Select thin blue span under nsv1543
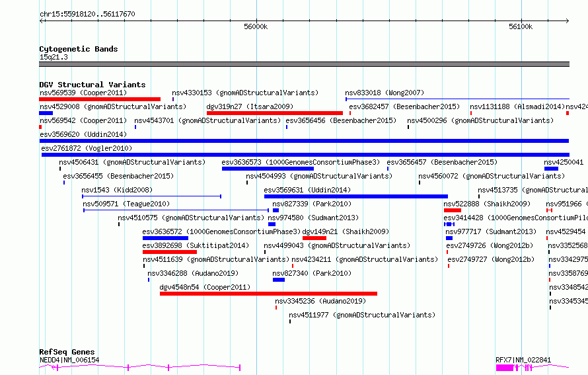The height and width of the screenshot is (375, 588). point(151,196)
